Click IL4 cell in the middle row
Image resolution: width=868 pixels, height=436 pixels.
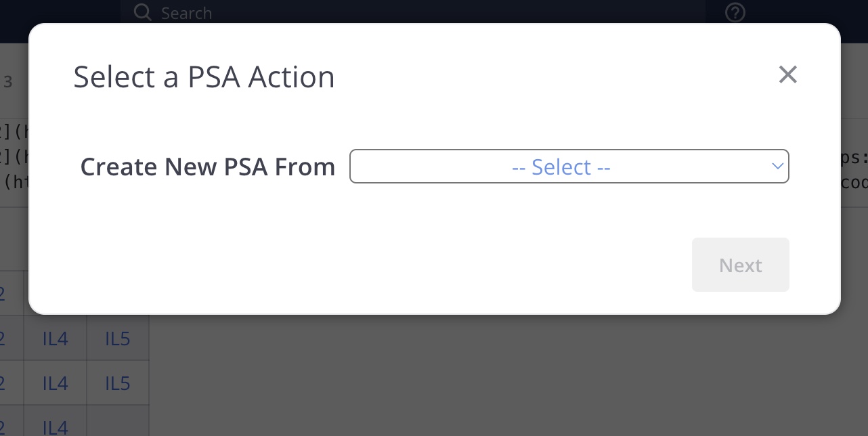point(55,383)
